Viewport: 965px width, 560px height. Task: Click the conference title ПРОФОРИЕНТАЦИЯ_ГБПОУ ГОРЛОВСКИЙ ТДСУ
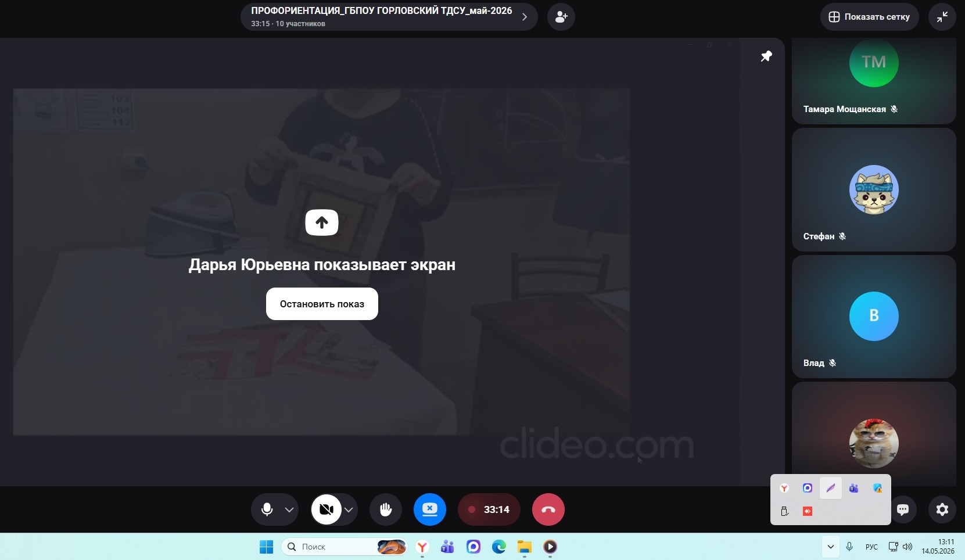[x=382, y=10]
